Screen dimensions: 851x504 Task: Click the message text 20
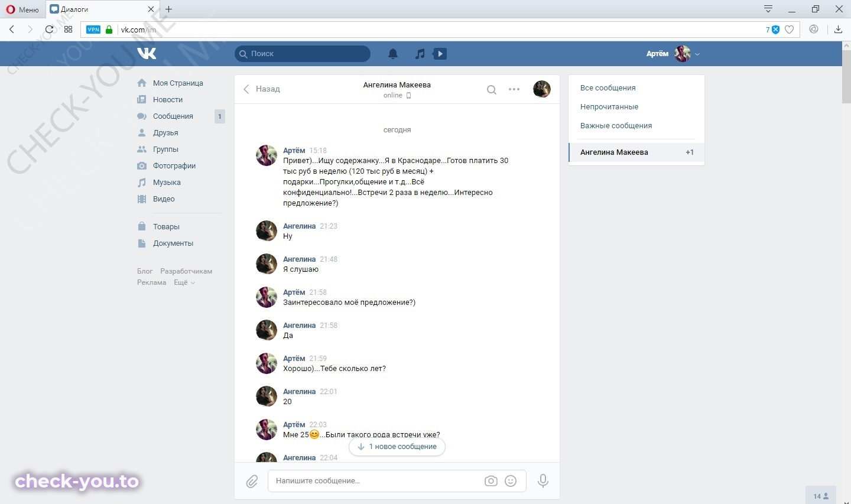pyautogui.click(x=287, y=402)
